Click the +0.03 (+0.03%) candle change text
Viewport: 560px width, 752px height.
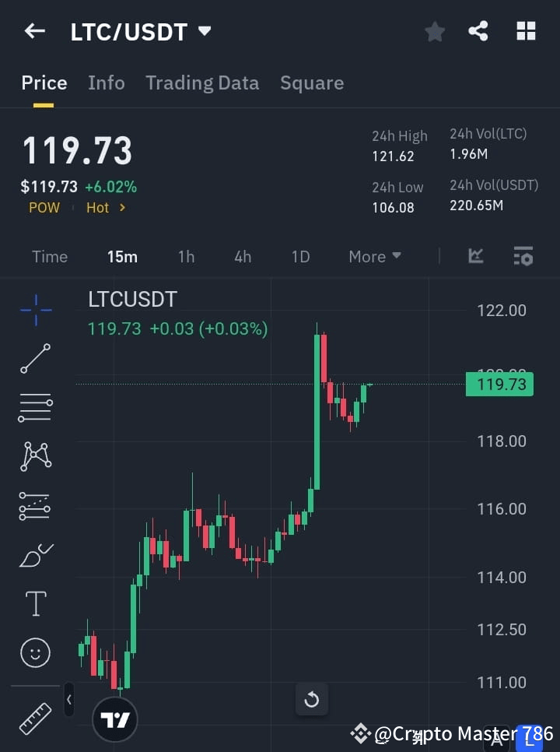pyautogui.click(x=209, y=329)
